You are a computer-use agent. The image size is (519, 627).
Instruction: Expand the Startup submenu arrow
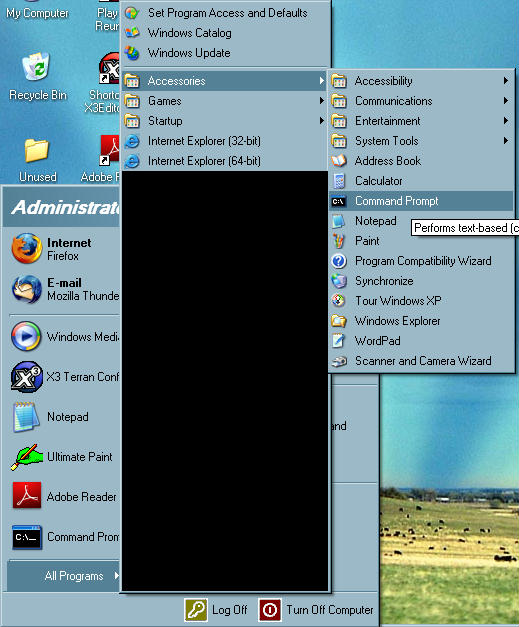tap(321, 121)
